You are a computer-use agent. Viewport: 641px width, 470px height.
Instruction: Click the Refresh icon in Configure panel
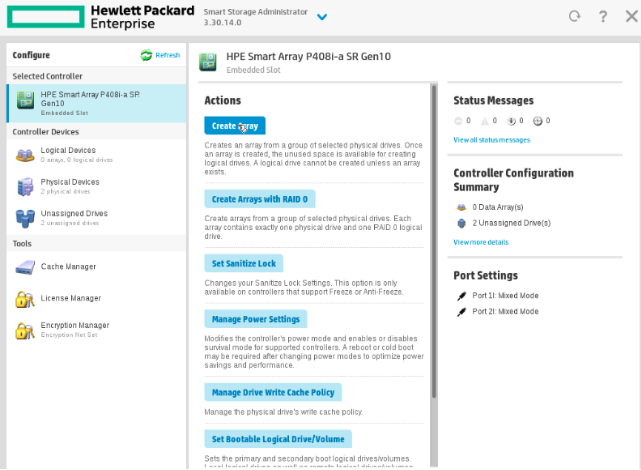146,55
